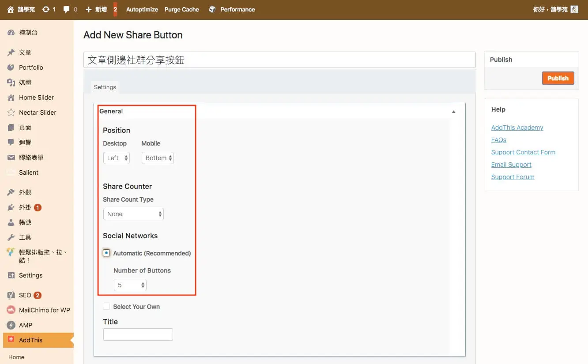Click the Portfolio sidebar icon
This screenshot has height=364, width=588.
pyautogui.click(x=11, y=68)
